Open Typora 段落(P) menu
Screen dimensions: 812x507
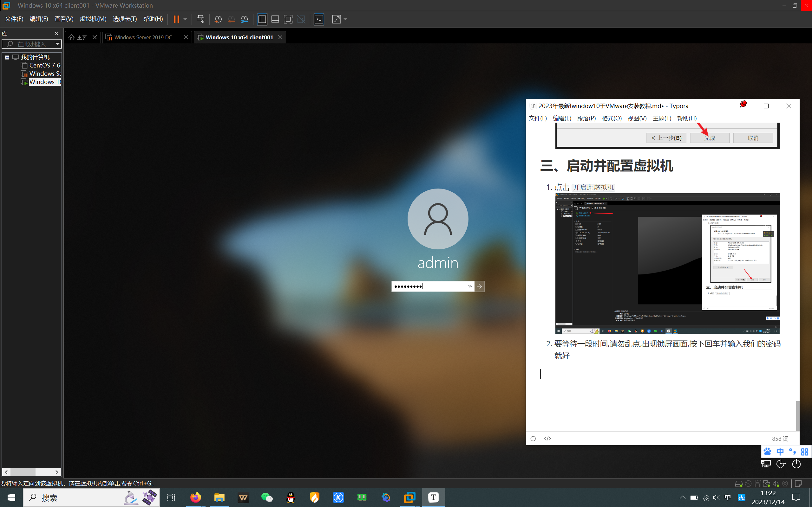point(586,119)
